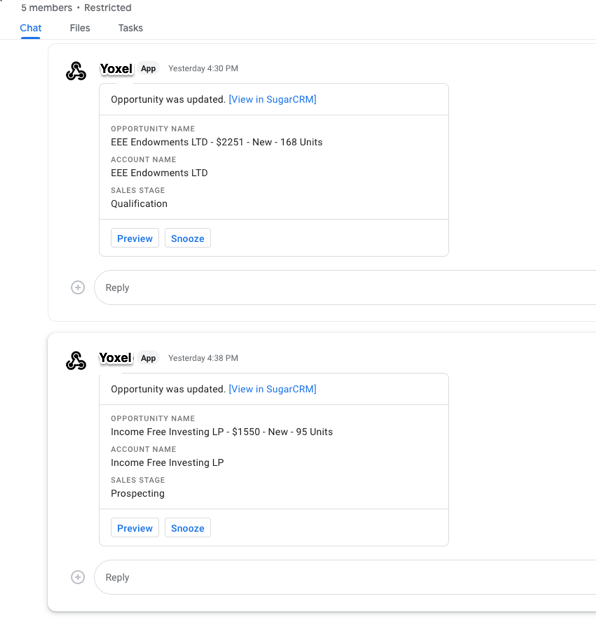Click the Yoxel sender name at 4:30 PM
596x634 pixels.
(116, 69)
